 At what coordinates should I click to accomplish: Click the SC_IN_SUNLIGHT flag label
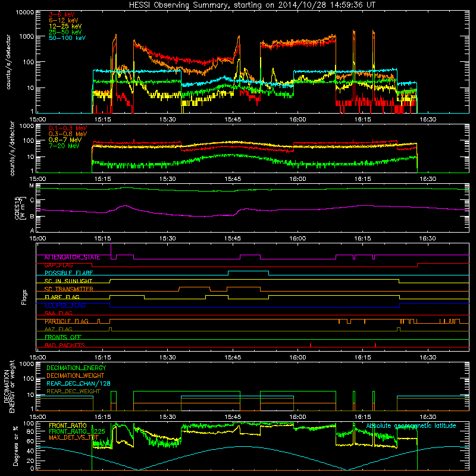coord(68,281)
